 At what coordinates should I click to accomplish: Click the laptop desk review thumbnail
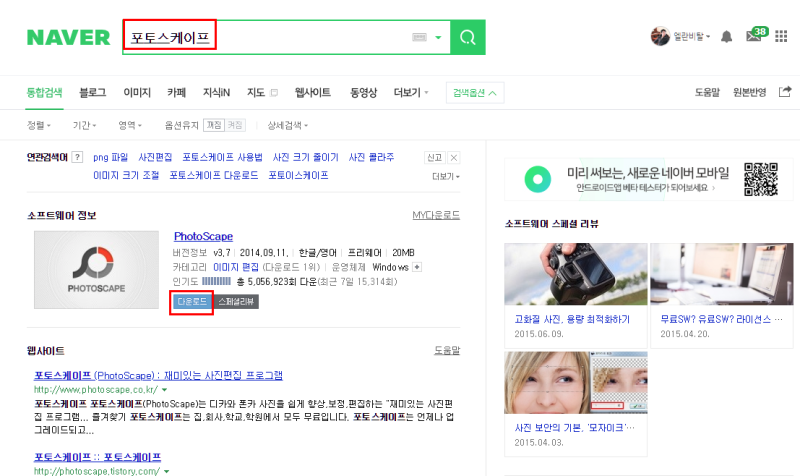pos(721,274)
